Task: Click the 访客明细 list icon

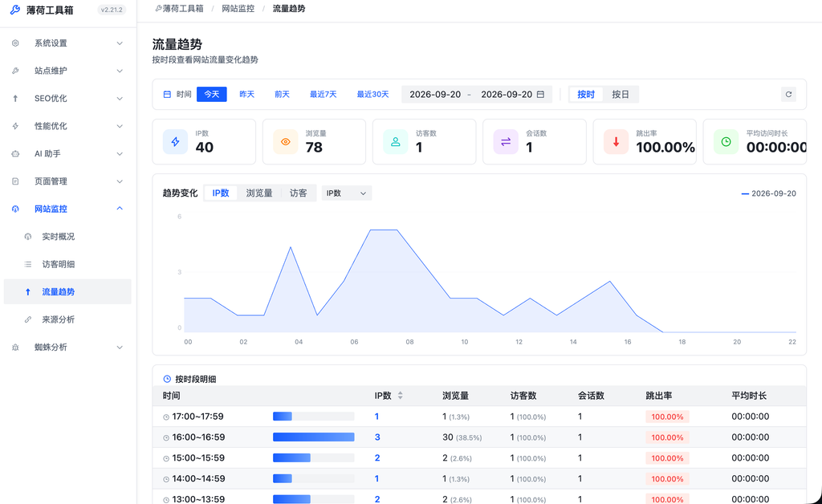Action: (28, 265)
